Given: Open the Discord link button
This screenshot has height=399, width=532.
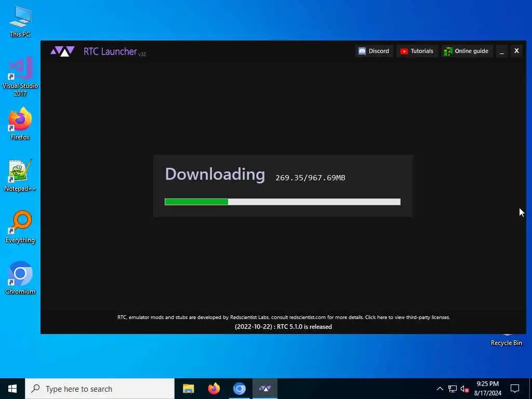Looking at the screenshot, I should click(374, 51).
